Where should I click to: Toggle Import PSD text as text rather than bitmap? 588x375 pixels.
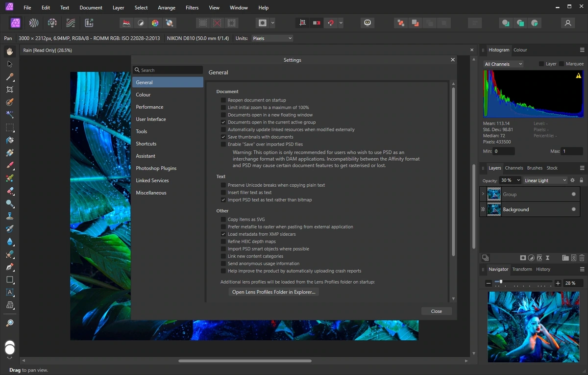(x=223, y=200)
